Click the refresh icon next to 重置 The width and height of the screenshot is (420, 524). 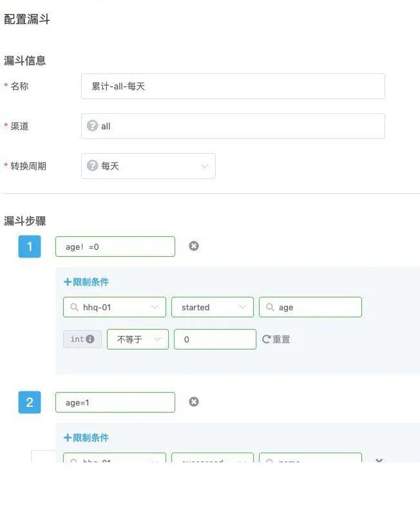266,339
